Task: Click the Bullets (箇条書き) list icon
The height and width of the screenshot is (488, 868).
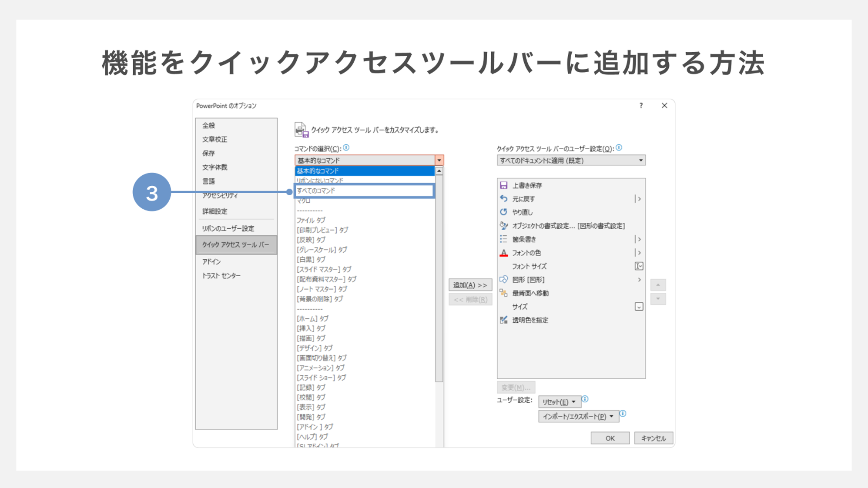Action: 503,239
